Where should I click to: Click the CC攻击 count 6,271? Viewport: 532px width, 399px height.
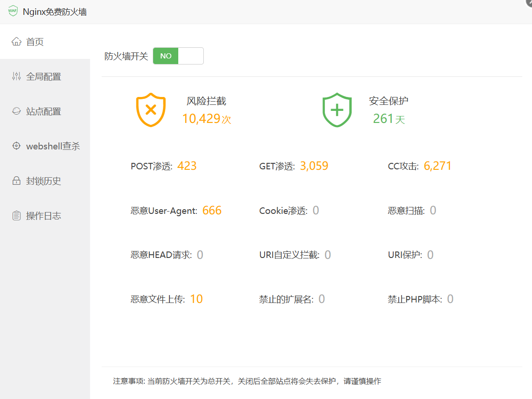437,166
